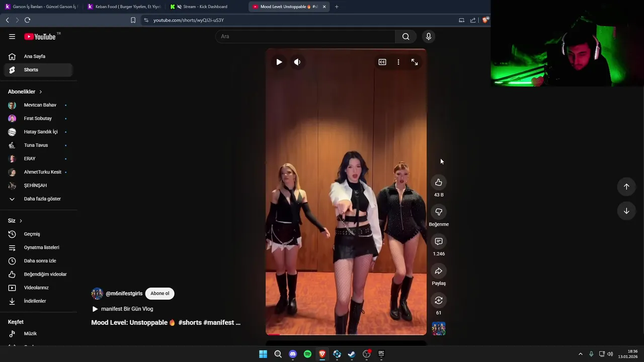Open Brave Shields lion icon
The image size is (644, 362).
(x=485, y=20)
